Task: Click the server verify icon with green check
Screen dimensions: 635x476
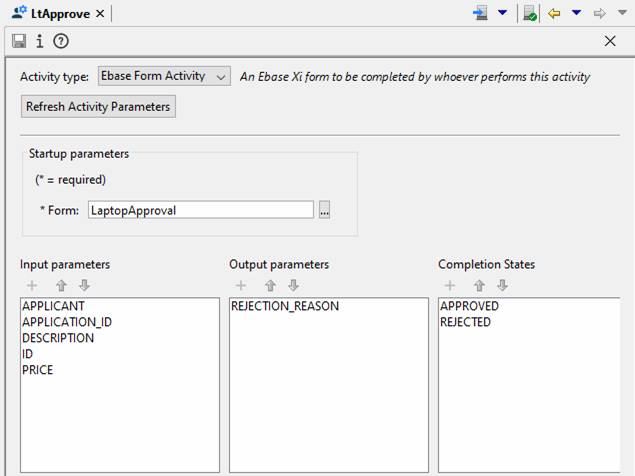Action: pos(530,13)
